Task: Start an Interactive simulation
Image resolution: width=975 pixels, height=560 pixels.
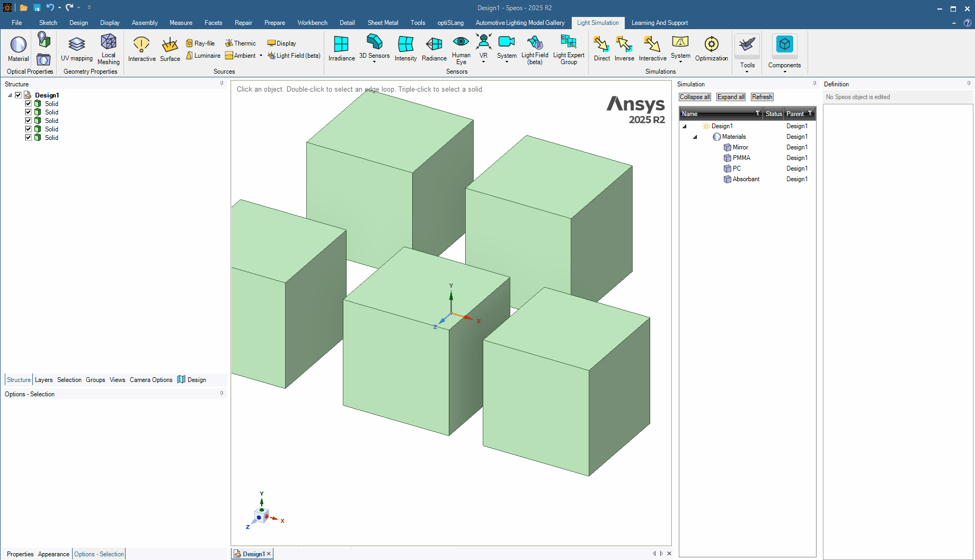Action: pyautogui.click(x=652, y=49)
